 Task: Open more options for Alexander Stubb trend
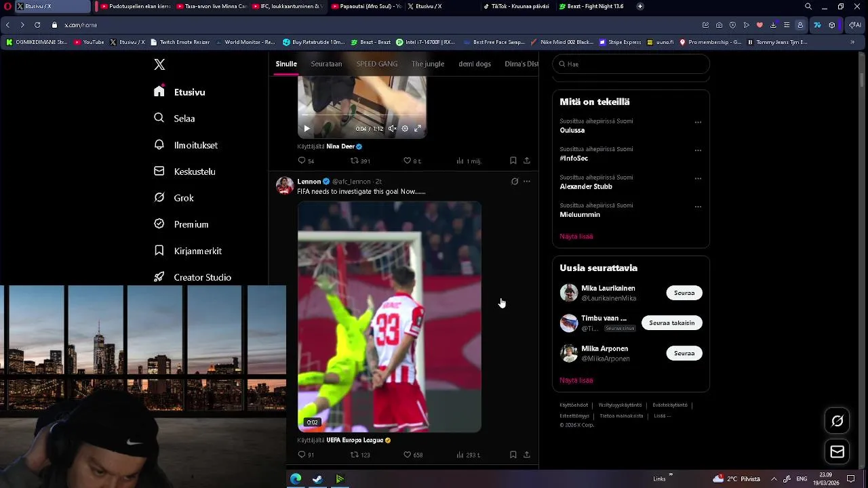[698, 179]
